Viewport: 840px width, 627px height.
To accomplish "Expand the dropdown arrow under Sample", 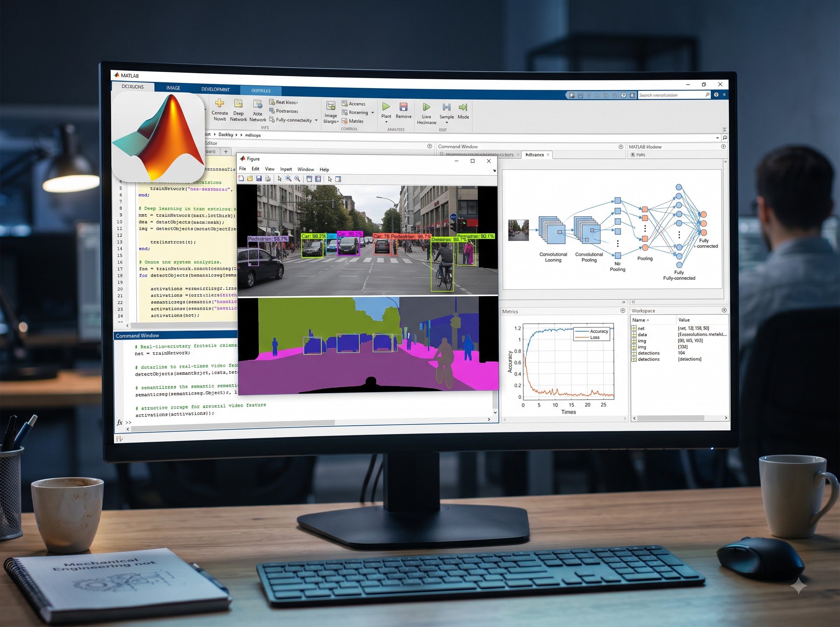I will (x=447, y=122).
